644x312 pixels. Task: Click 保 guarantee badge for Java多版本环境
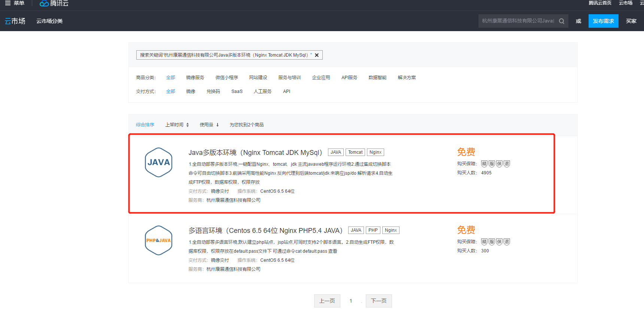[x=499, y=164]
